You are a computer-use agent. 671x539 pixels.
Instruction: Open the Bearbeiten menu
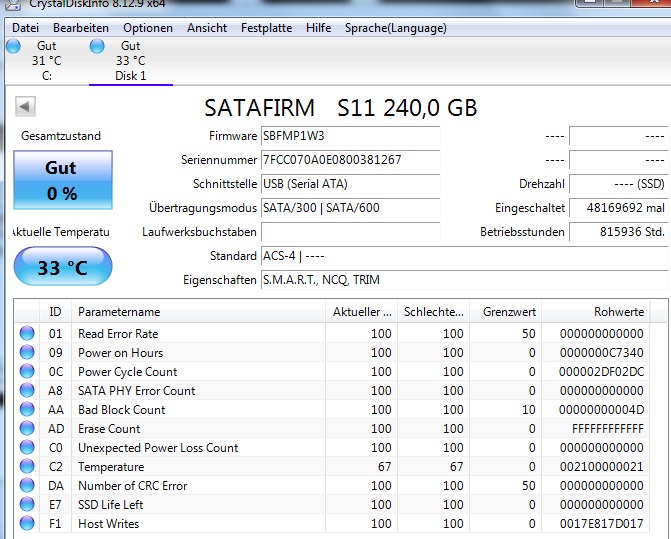click(x=81, y=28)
